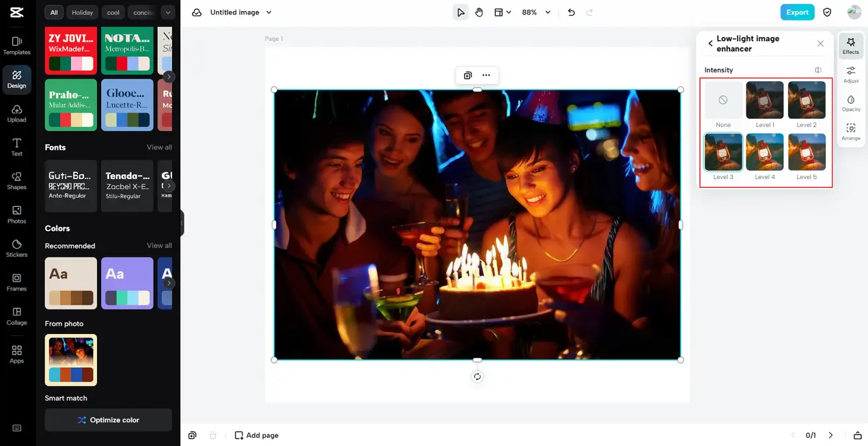Apply the Glooc Lucette blue theme card
The width and height of the screenshot is (868, 446).
click(127, 104)
